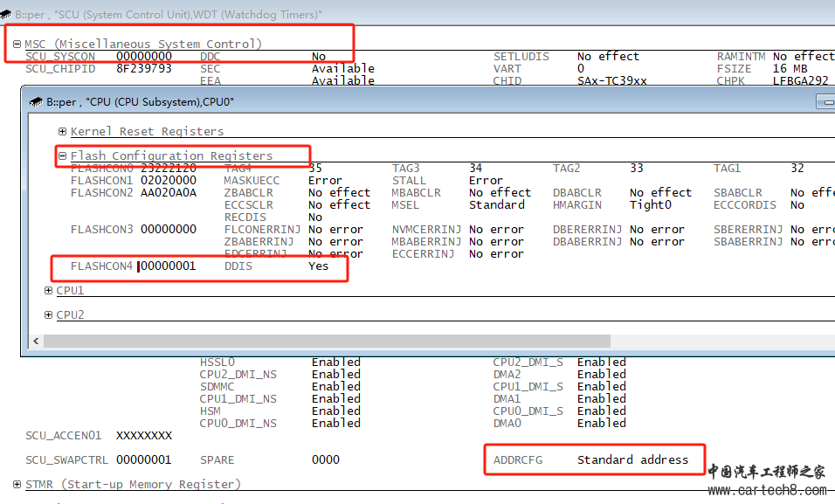Select the FLASHCON3 value 00000000
835x504 pixels.
click(169, 229)
